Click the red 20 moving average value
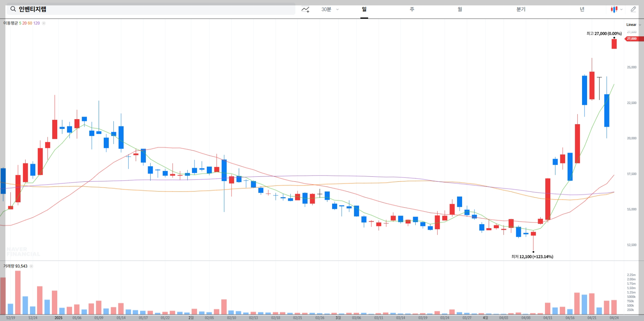This screenshot has height=321, width=644. click(24, 23)
